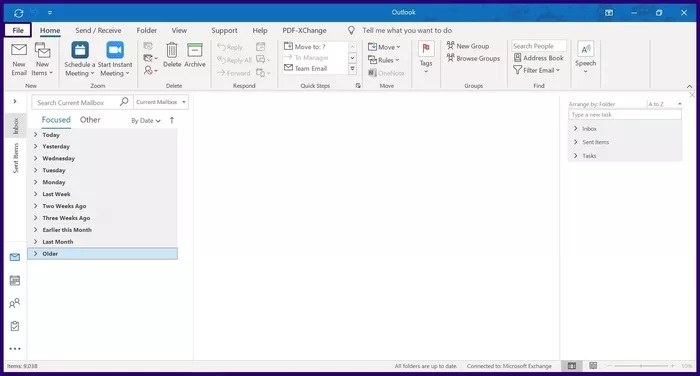The height and width of the screenshot is (376, 700).
Task: Select the Move to: ? quick step
Action: pyautogui.click(x=306, y=46)
